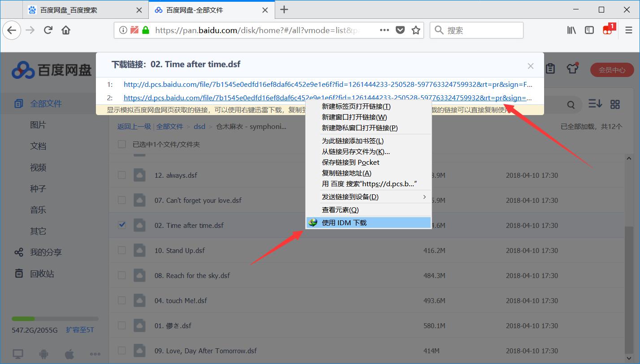Viewport: 640px width, 364px height.
Task: Open 图片 category in sidebar
Action: (38, 125)
